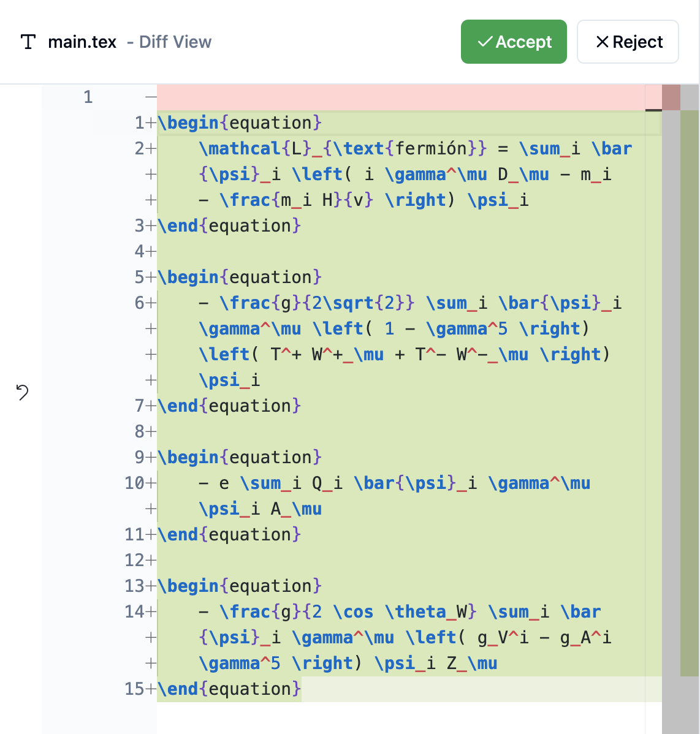Click the X icon inside the Reject button
Viewport: 700px width, 734px height.
tap(601, 42)
